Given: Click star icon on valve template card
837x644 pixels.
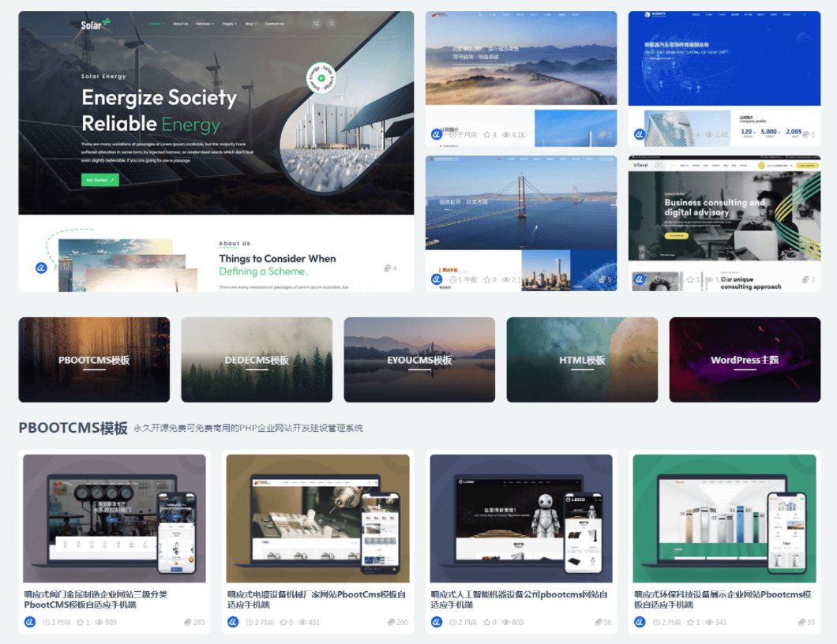Looking at the screenshot, I should [x=81, y=623].
